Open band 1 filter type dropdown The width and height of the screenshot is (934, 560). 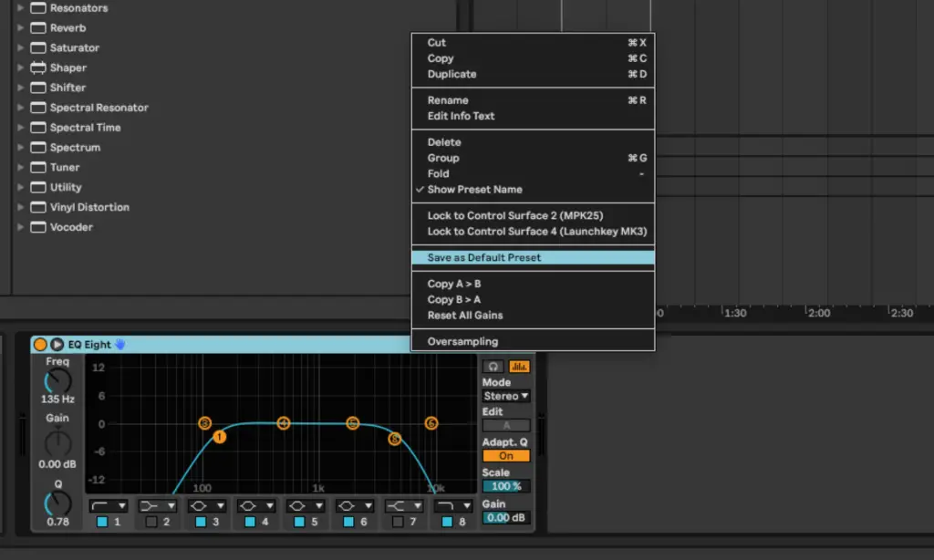tap(109, 506)
